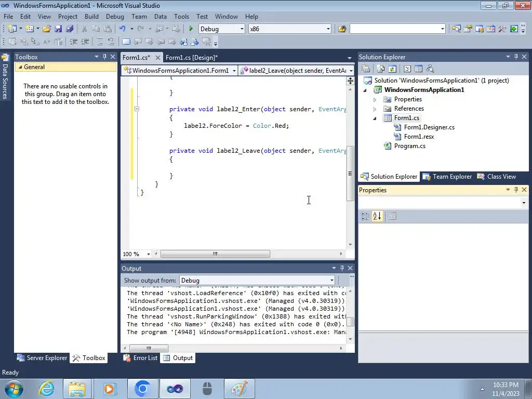The width and height of the screenshot is (532, 399).
Task: Toggle auto hide pin on Solution Explorer
Action: tap(516, 57)
